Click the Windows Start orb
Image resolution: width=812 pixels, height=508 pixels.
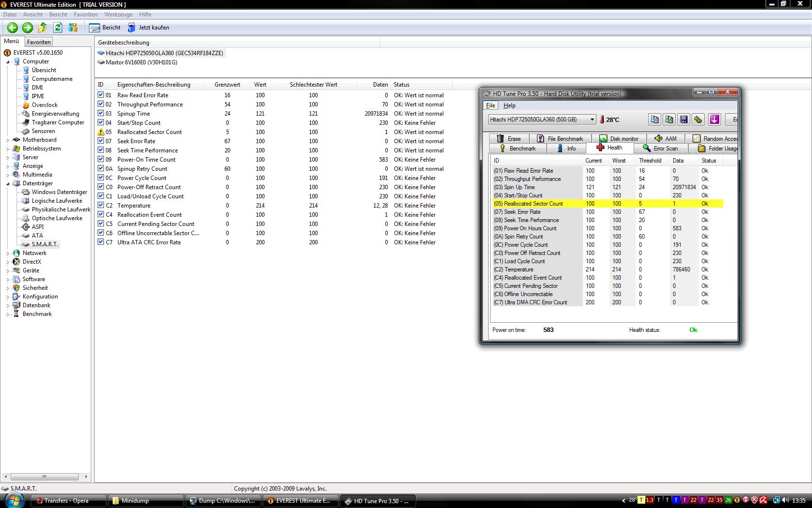tap(14, 500)
